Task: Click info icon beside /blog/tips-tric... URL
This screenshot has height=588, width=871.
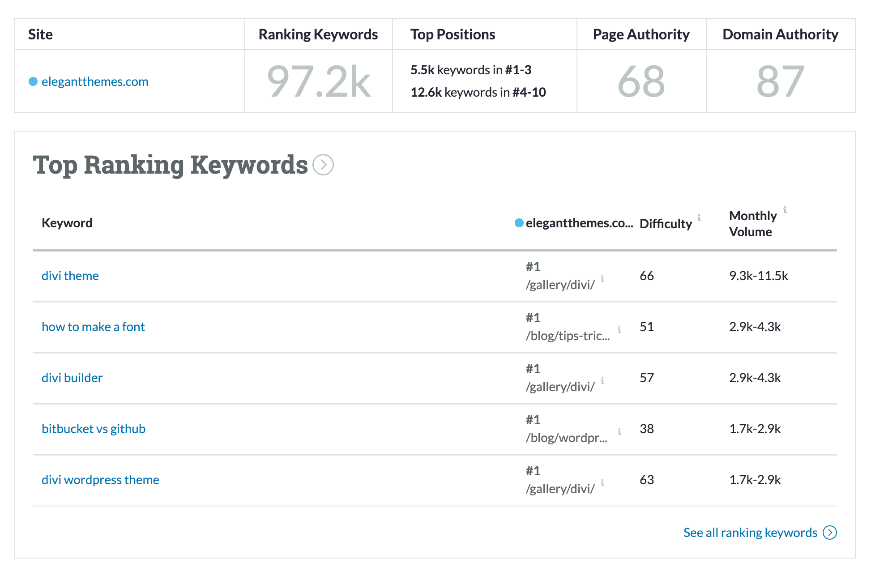Action: pyautogui.click(x=619, y=329)
